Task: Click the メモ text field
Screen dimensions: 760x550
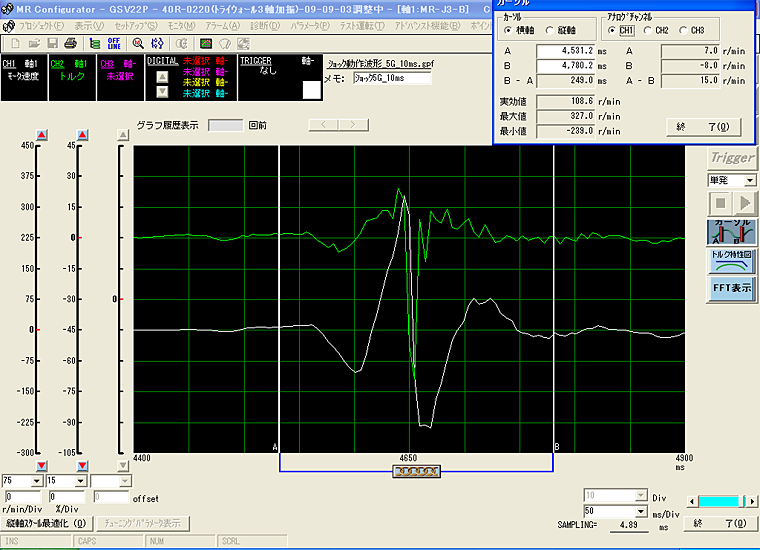Action: coord(392,78)
